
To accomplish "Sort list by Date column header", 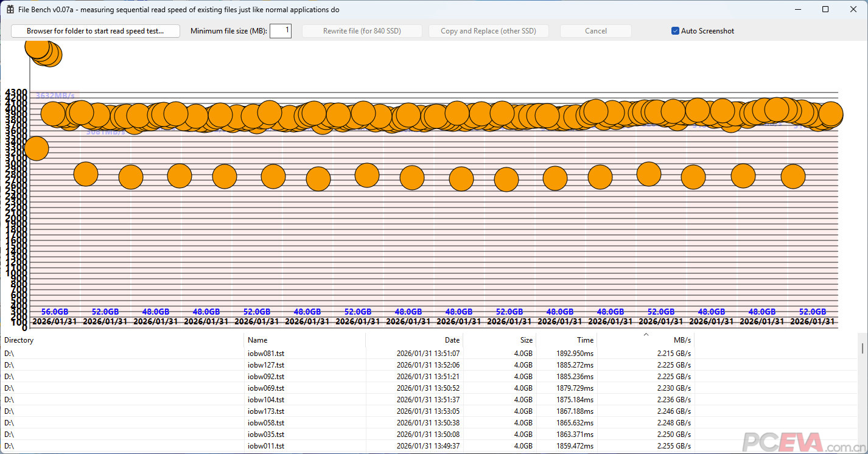I will click(x=414, y=340).
